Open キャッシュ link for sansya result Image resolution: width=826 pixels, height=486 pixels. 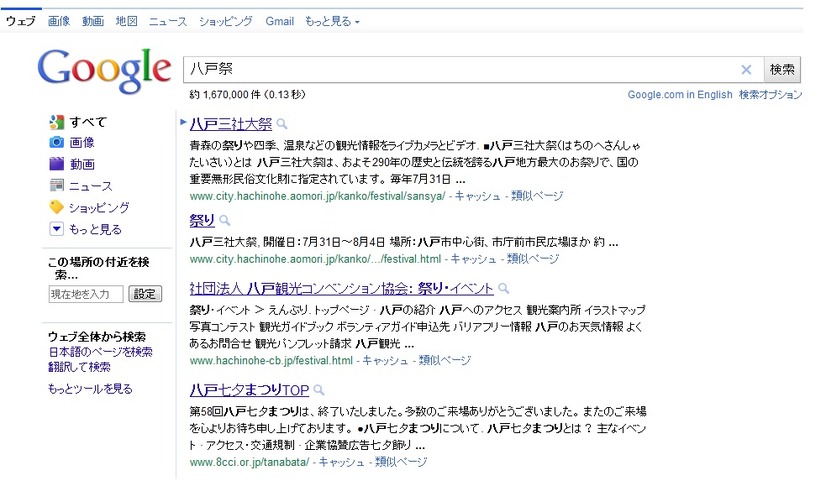point(477,196)
